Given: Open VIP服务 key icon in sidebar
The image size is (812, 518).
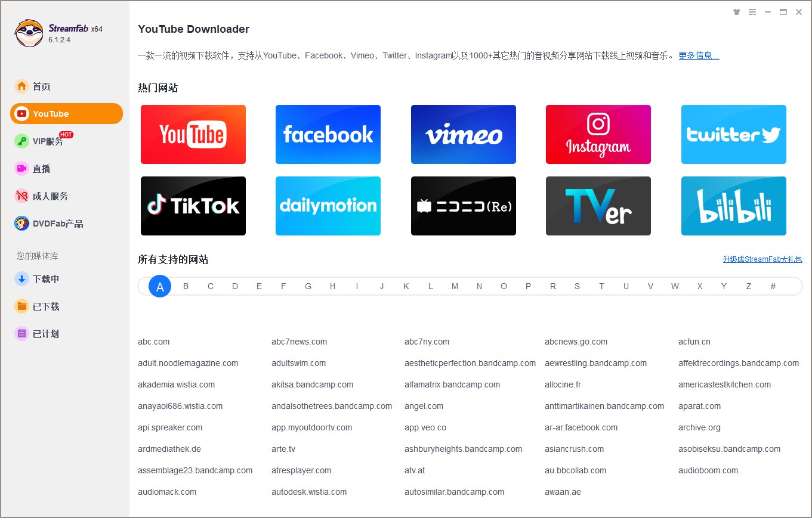Looking at the screenshot, I should click(22, 141).
